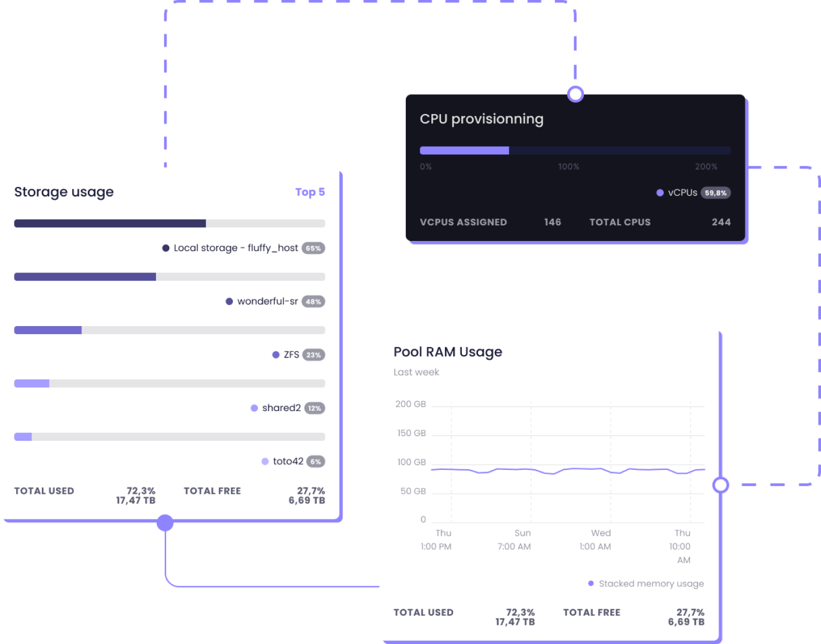Click the Pool RAM Usage title
This screenshot has height=644, width=821.
click(448, 352)
